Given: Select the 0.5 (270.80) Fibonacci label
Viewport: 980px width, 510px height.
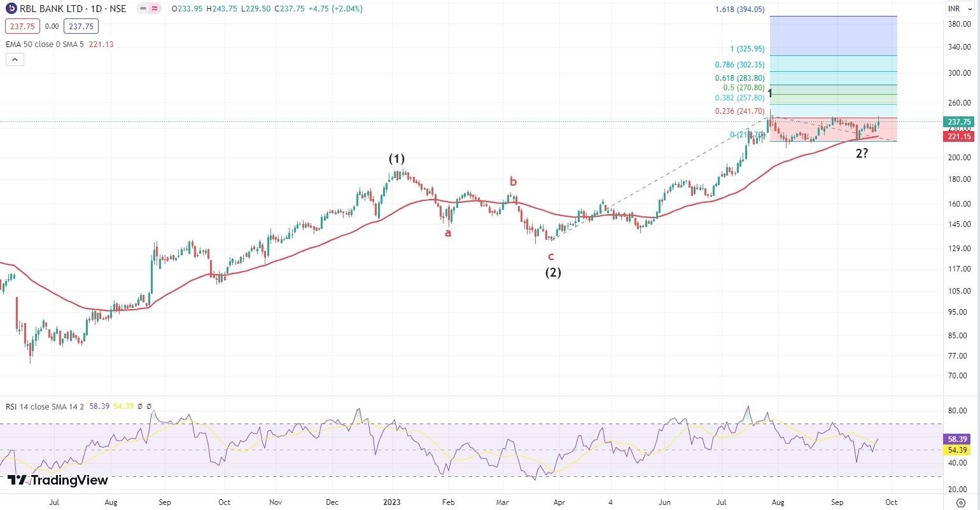Looking at the screenshot, I should (x=744, y=88).
